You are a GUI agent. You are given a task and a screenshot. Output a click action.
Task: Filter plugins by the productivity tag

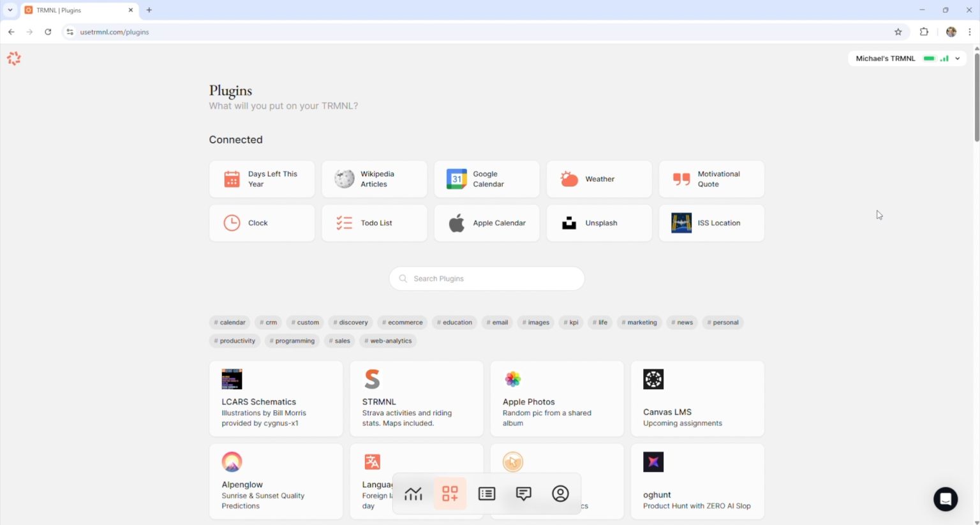tap(235, 341)
